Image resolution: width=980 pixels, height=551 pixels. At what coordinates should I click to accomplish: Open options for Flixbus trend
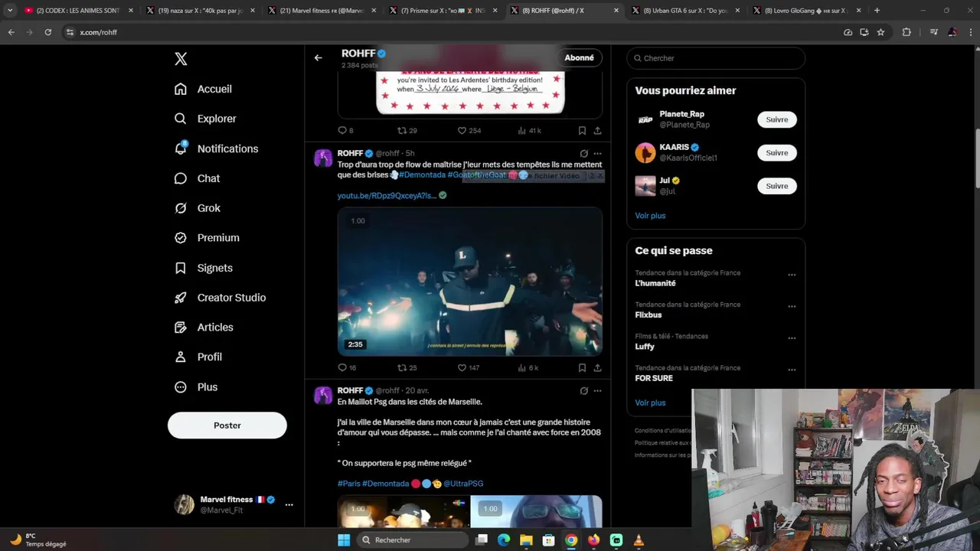click(x=792, y=306)
